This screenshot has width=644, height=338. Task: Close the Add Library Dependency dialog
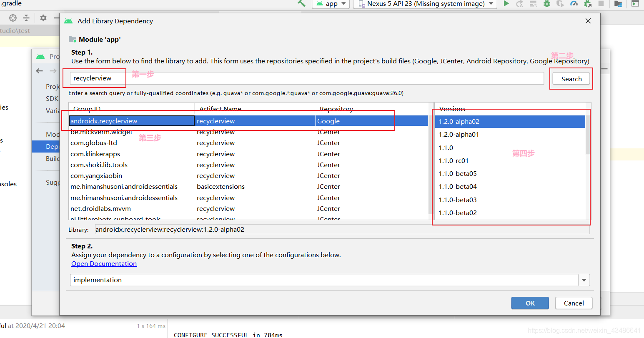click(x=588, y=21)
